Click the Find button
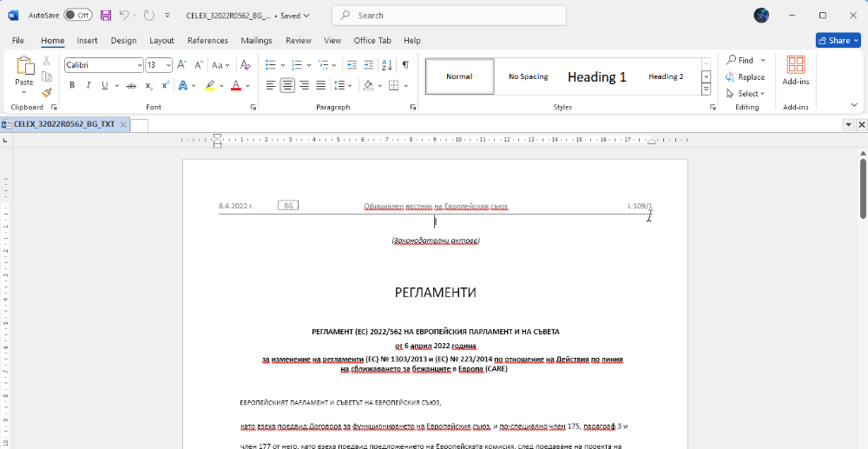The width and height of the screenshot is (868, 449). tap(746, 60)
